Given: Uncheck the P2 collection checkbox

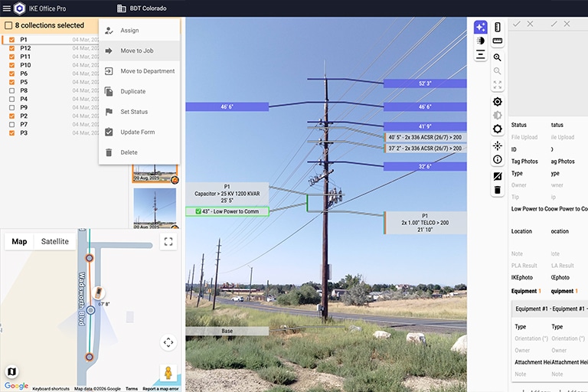Looking at the screenshot, I should click(11, 116).
